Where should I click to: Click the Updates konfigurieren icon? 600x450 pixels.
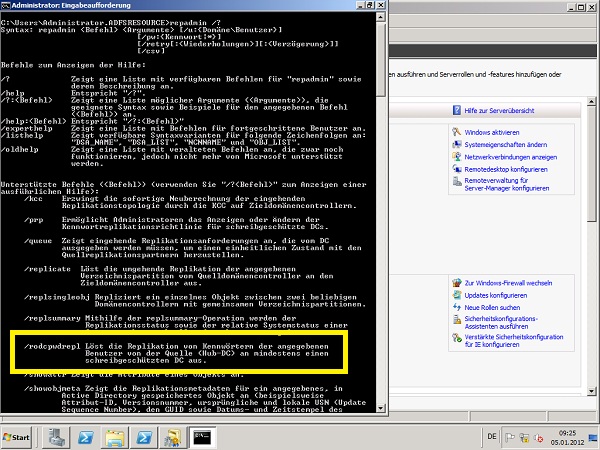[x=457, y=295]
